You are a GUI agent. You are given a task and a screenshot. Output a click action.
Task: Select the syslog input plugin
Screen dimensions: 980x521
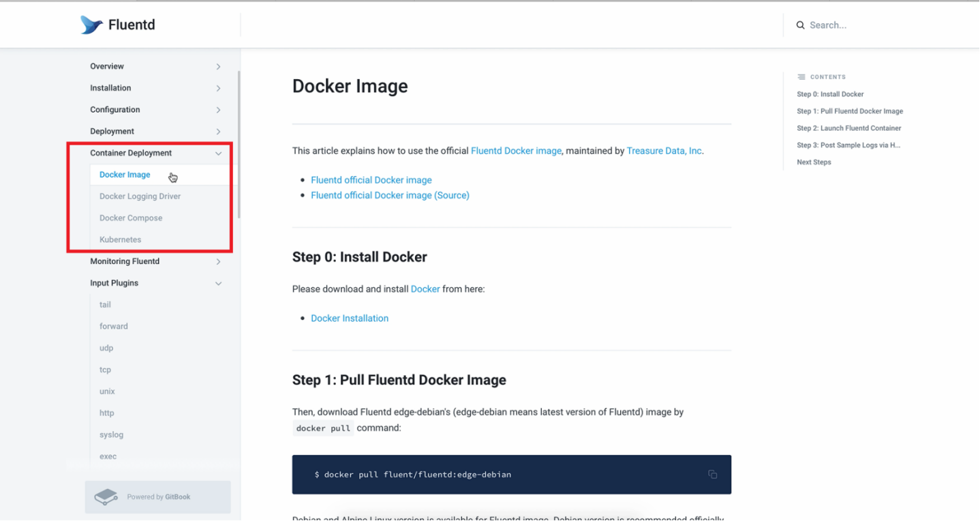pos(111,435)
